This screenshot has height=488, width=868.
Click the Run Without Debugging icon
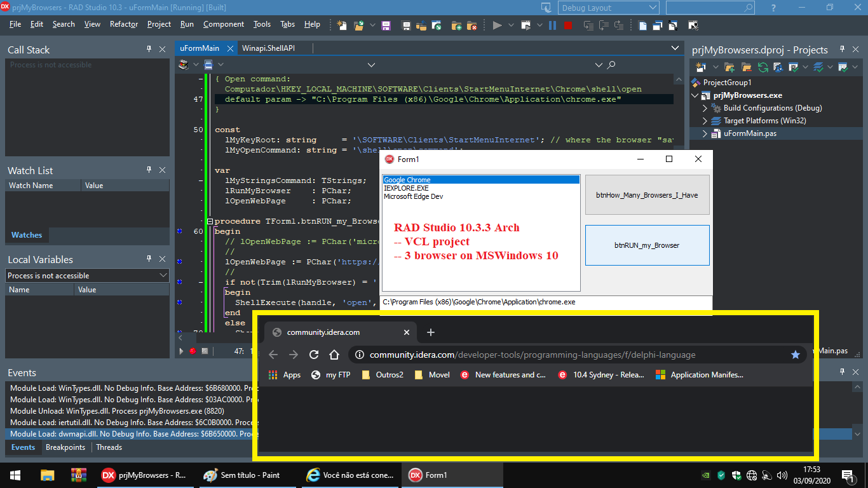pos(526,25)
